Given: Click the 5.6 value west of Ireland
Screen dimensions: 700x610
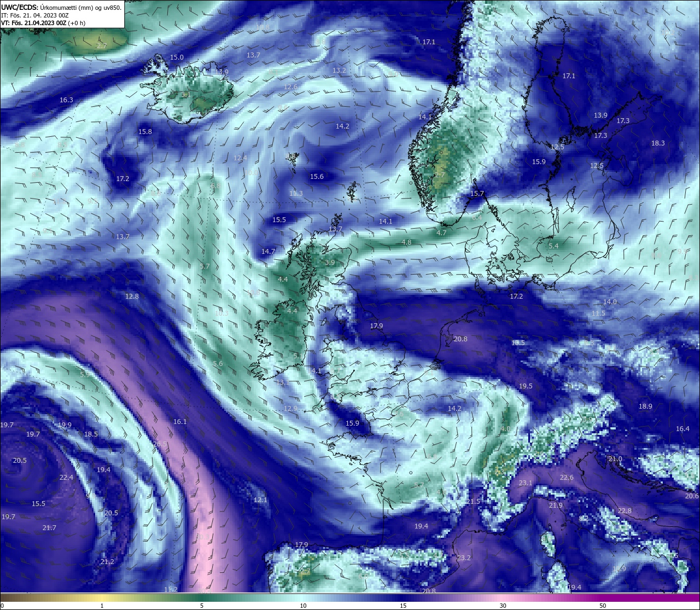Looking at the screenshot, I should 218,364.
